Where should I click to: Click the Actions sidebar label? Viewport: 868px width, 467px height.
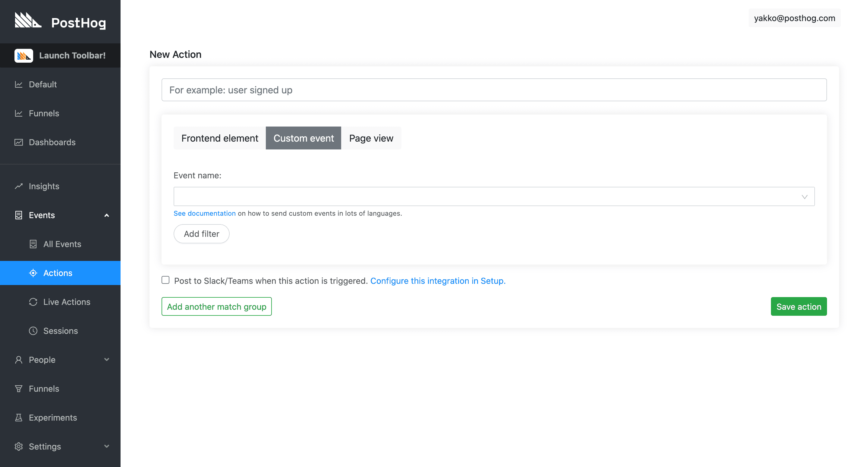pos(58,273)
